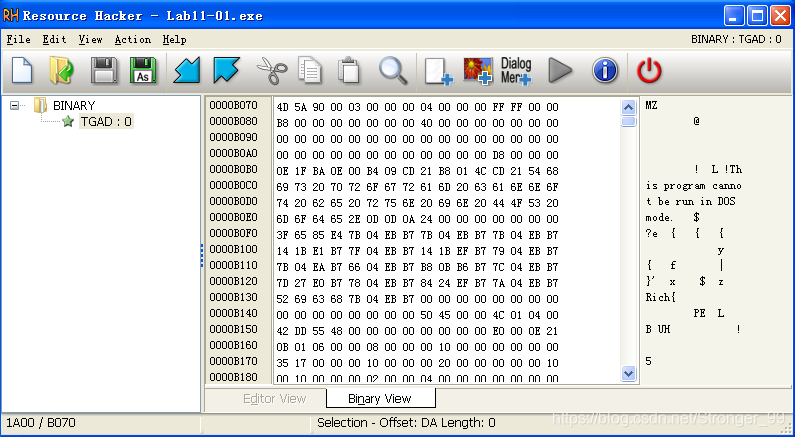Select the TGAD : 0 resource entry
Image resolution: width=795 pixels, height=437 pixels.
point(106,121)
